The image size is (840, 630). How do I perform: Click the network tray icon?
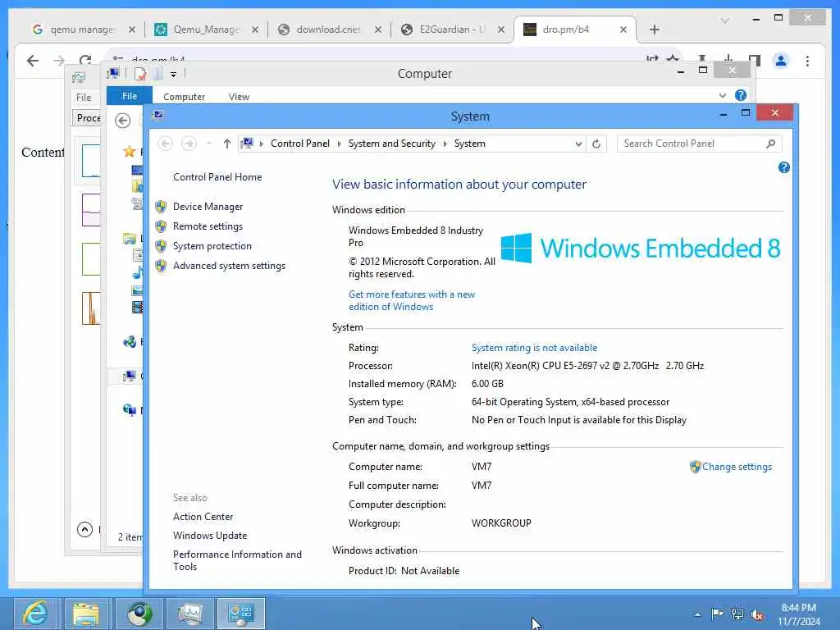(737, 614)
